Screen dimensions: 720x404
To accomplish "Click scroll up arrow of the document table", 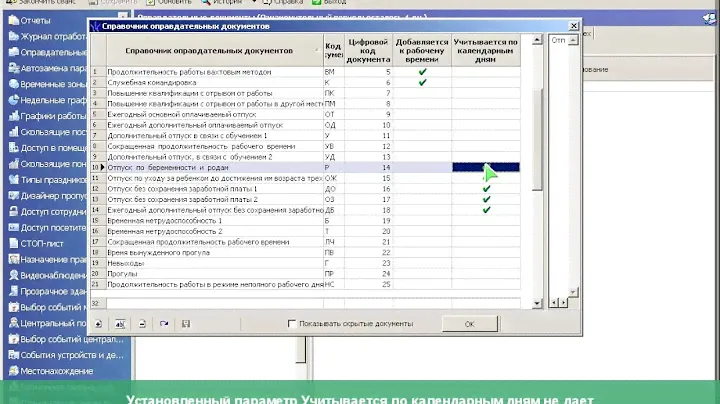I will click(537, 40).
